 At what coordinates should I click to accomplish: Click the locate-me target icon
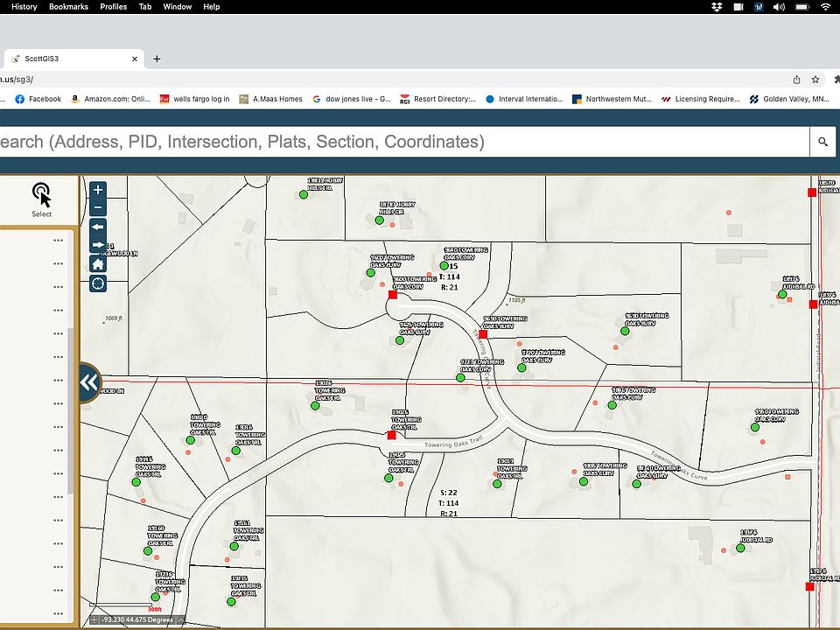pos(98,283)
